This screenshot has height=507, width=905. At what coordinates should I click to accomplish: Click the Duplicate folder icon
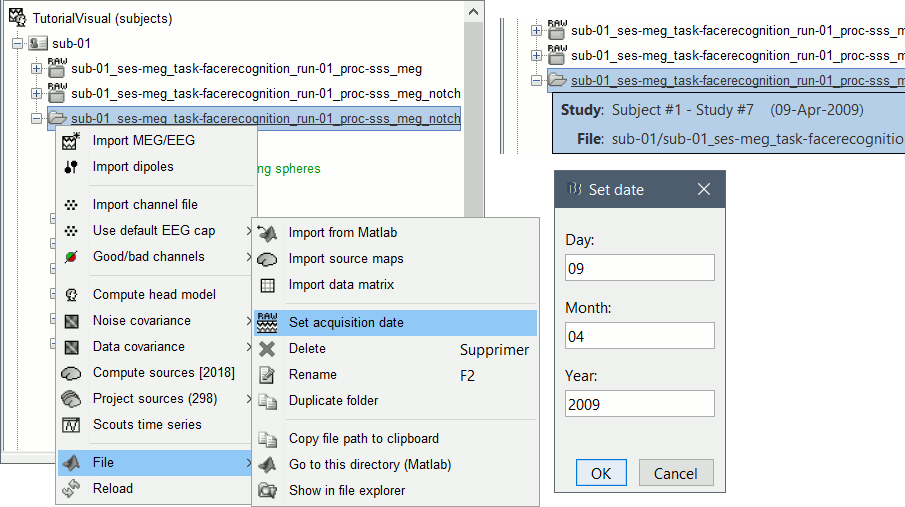pos(267,401)
